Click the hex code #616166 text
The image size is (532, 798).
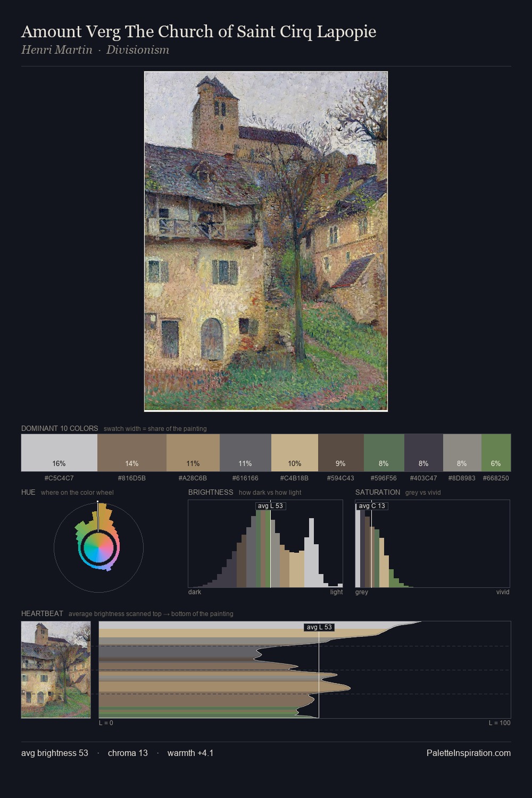point(245,478)
